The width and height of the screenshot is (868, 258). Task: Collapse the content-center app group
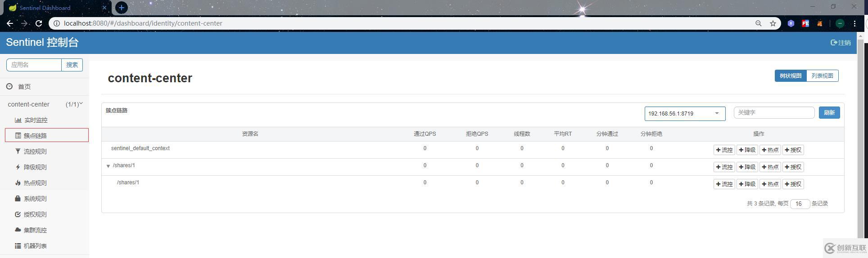tap(45, 104)
